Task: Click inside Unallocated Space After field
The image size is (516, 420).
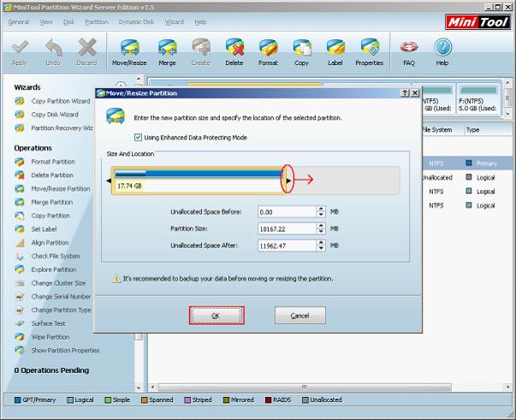Action: tap(287, 245)
